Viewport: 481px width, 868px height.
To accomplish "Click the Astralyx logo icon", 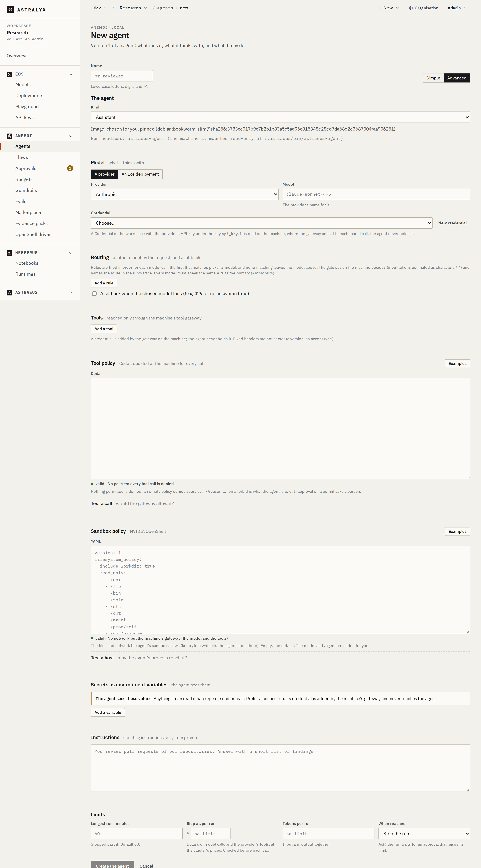I will [x=10, y=10].
